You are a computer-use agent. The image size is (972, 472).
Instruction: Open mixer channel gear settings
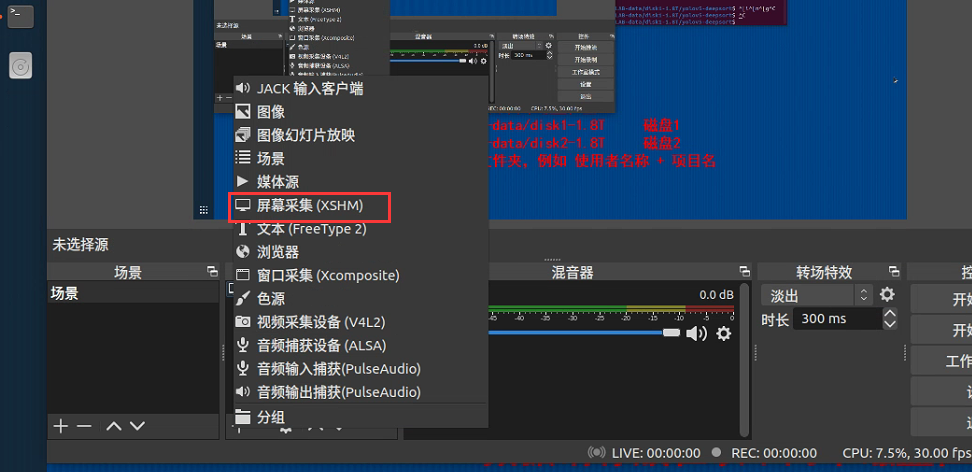(x=723, y=334)
